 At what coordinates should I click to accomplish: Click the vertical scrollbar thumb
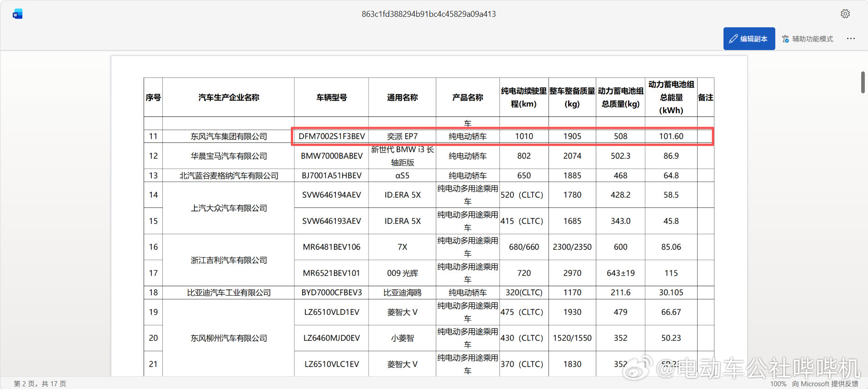(x=863, y=82)
